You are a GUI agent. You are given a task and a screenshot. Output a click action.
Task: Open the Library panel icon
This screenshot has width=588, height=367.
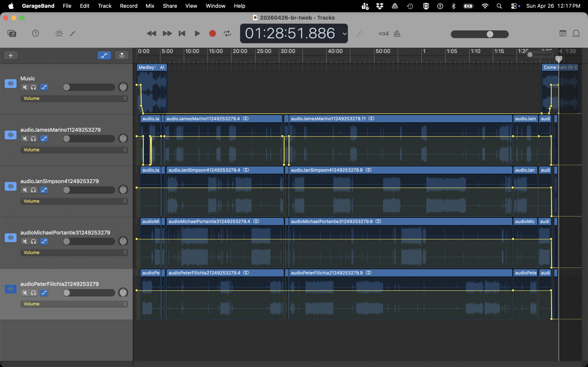pos(12,33)
